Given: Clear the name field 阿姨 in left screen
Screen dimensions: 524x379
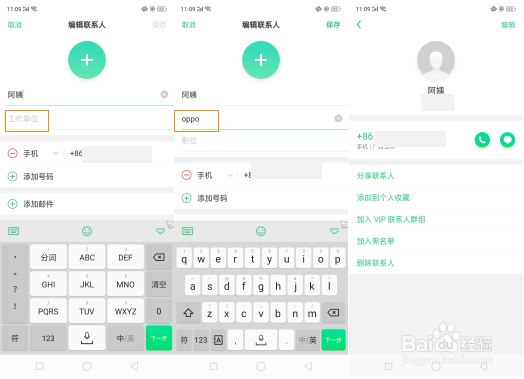Looking at the screenshot, I should click(x=164, y=95).
